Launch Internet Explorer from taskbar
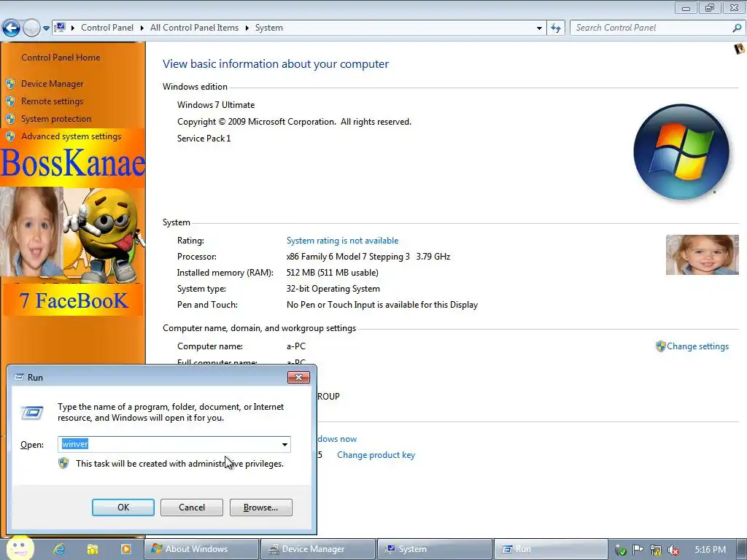The image size is (747, 560). pos(59,549)
